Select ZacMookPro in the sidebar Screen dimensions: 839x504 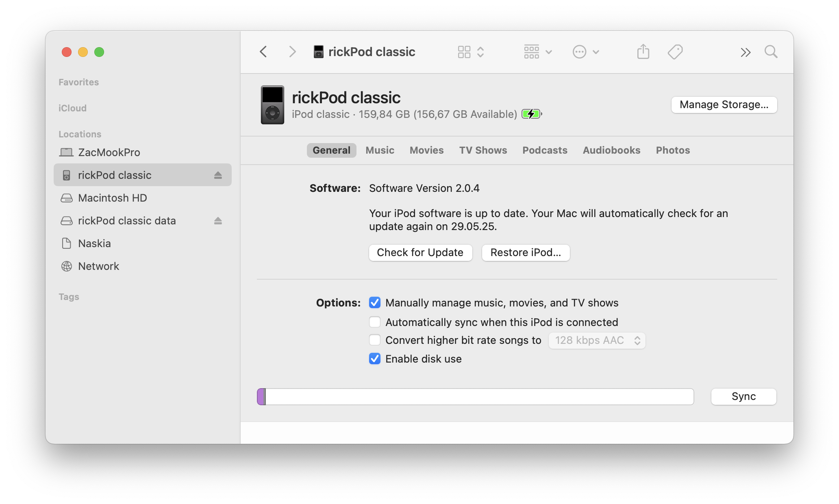point(143,152)
